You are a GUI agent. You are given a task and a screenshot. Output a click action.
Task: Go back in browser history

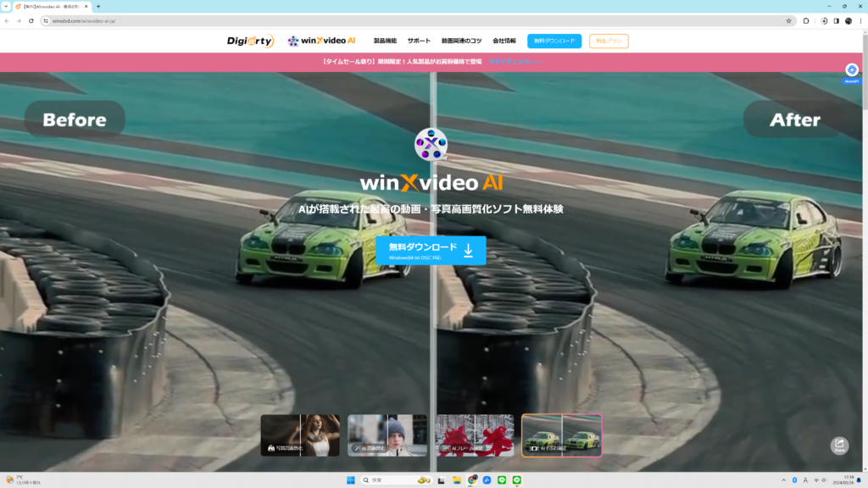(x=7, y=21)
